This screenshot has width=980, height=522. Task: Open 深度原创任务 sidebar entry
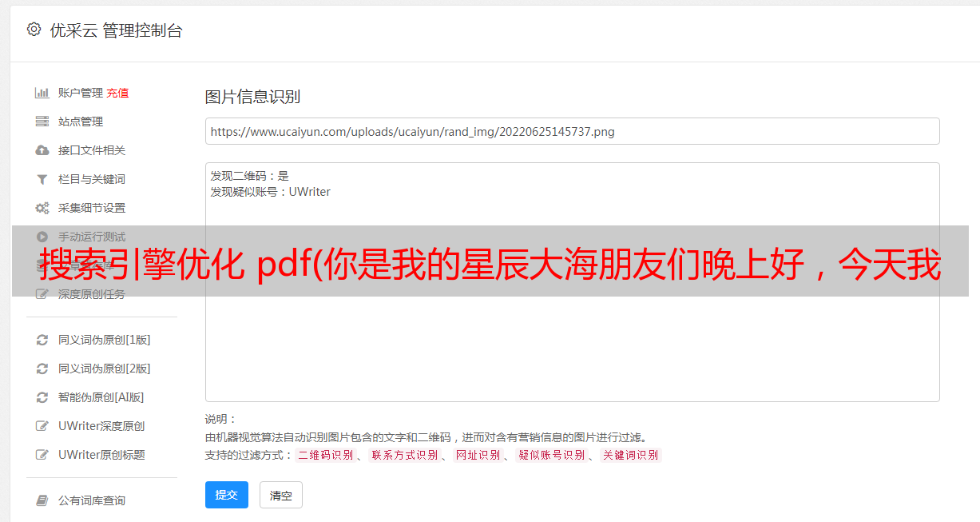coord(92,294)
